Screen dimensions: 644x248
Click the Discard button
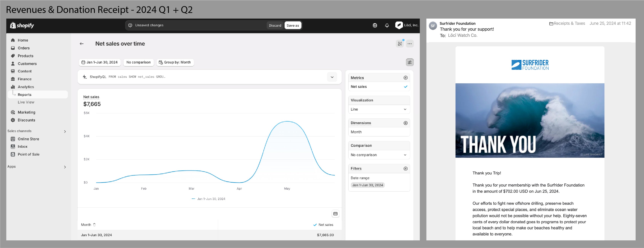point(275,25)
